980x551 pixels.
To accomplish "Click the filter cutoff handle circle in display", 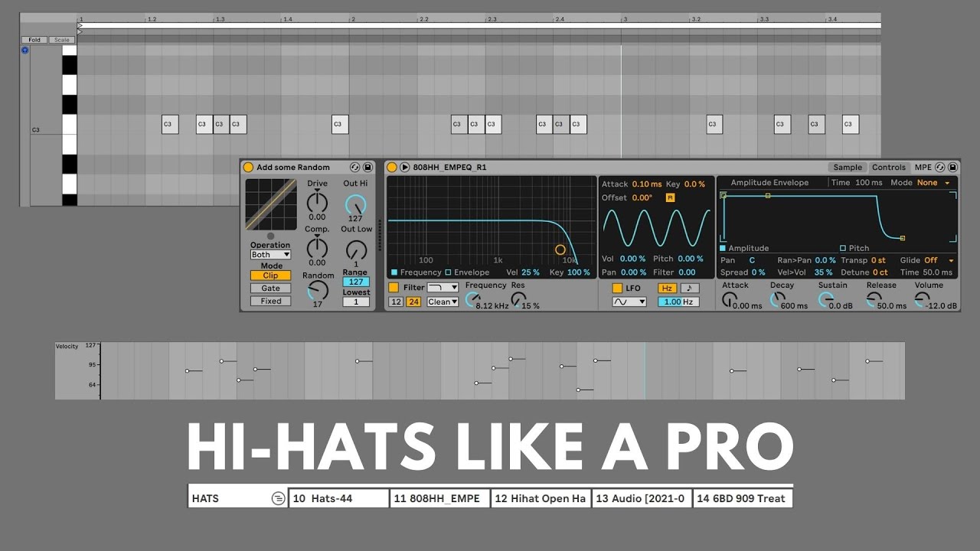I will click(x=560, y=249).
